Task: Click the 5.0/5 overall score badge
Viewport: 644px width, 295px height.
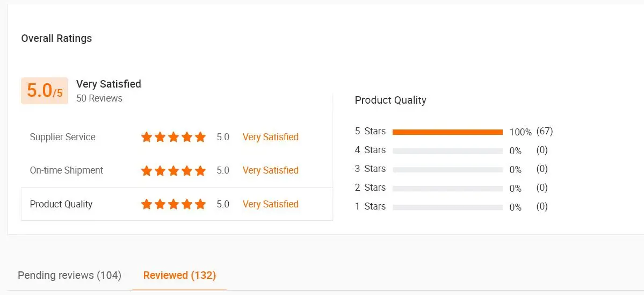Action: click(x=45, y=91)
